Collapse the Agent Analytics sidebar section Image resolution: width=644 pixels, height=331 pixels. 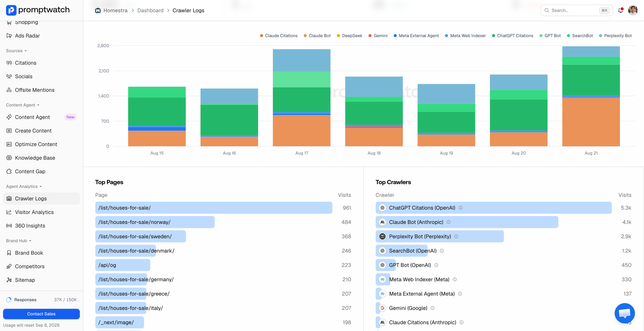(24, 186)
